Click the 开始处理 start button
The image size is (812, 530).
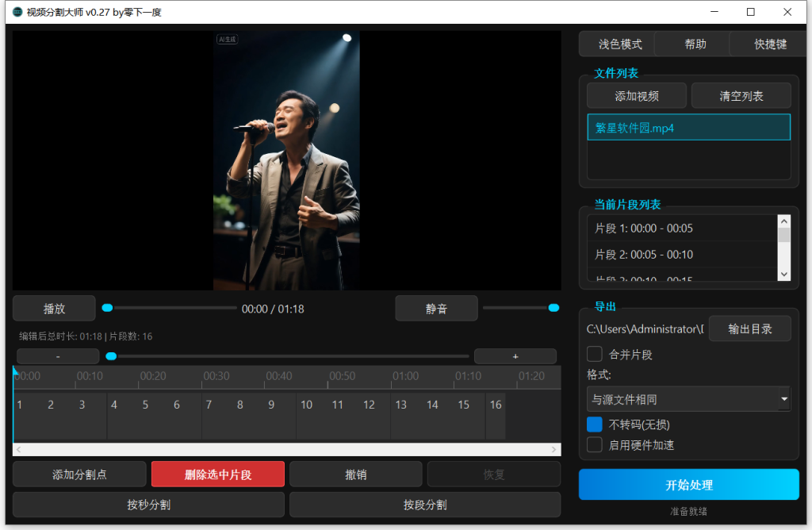point(688,485)
